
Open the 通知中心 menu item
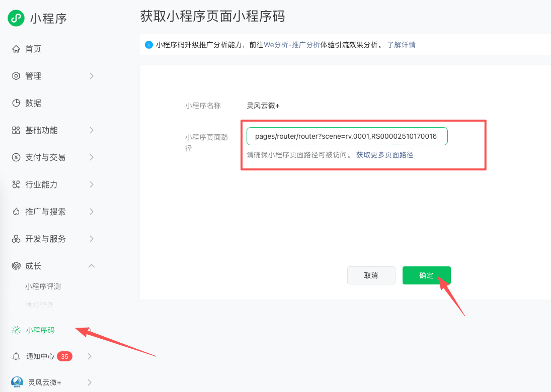point(40,356)
